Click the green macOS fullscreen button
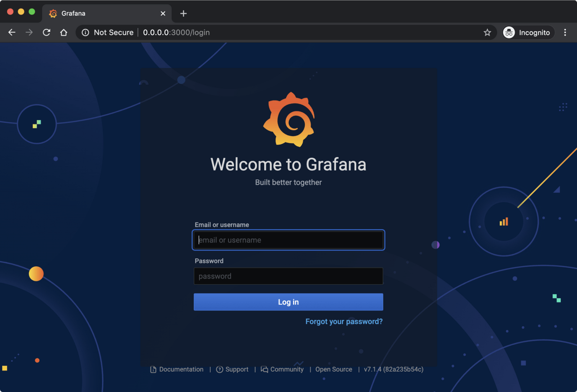Screen dimensions: 577x392 pos(32,12)
